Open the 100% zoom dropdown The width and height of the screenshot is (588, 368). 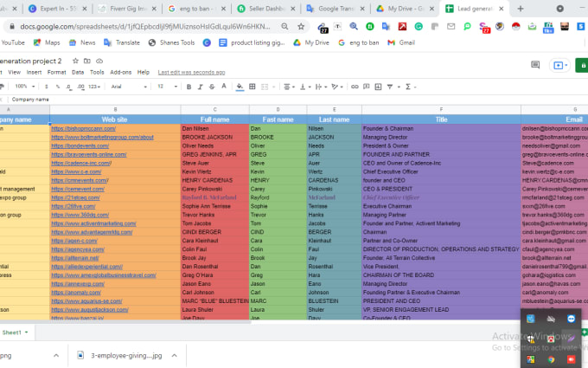(x=24, y=87)
